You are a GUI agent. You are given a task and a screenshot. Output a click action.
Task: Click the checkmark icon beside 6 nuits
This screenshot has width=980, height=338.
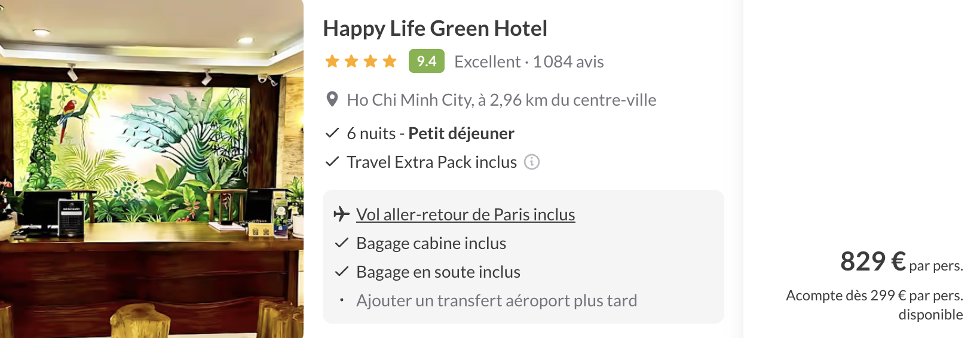[x=332, y=133]
